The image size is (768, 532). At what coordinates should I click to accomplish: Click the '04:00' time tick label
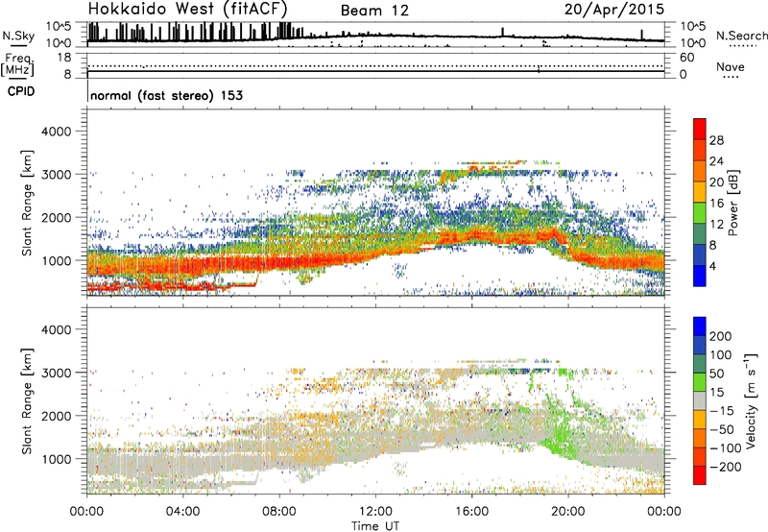(x=183, y=512)
